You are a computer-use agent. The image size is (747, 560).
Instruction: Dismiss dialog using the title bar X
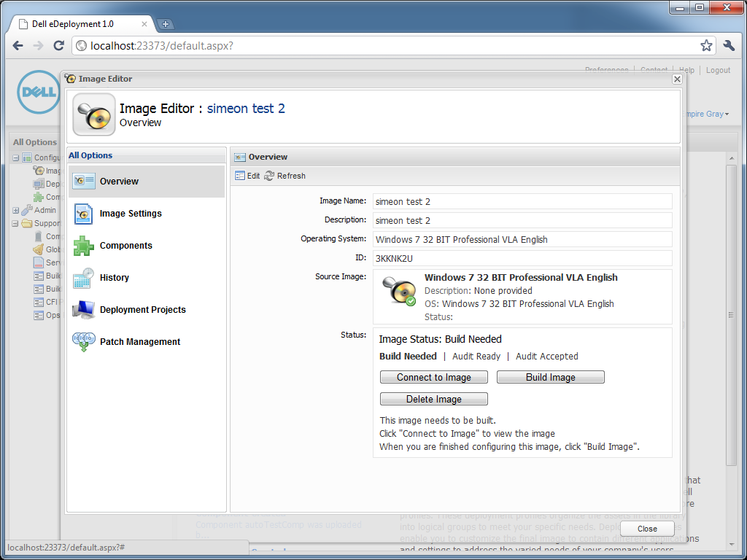(677, 79)
